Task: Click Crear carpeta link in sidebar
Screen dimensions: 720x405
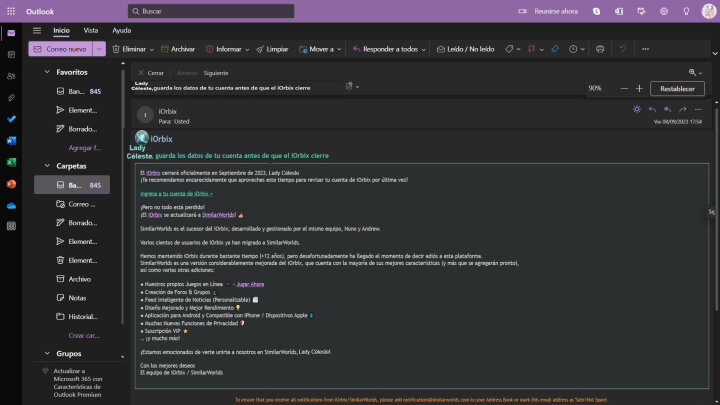Action: click(84, 335)
